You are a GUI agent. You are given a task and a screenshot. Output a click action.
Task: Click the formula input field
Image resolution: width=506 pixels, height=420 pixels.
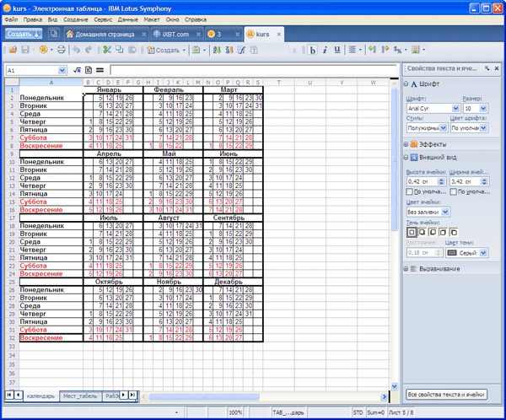click(253, 70)
